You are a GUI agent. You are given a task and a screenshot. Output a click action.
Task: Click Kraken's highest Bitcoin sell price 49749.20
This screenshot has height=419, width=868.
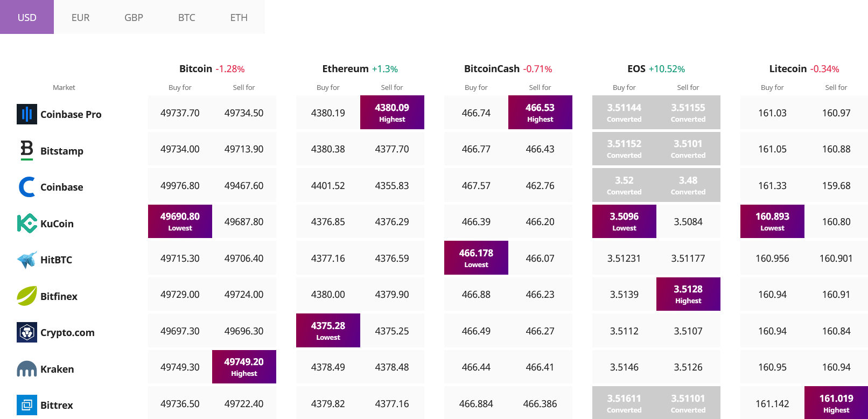tap(244, 367)
